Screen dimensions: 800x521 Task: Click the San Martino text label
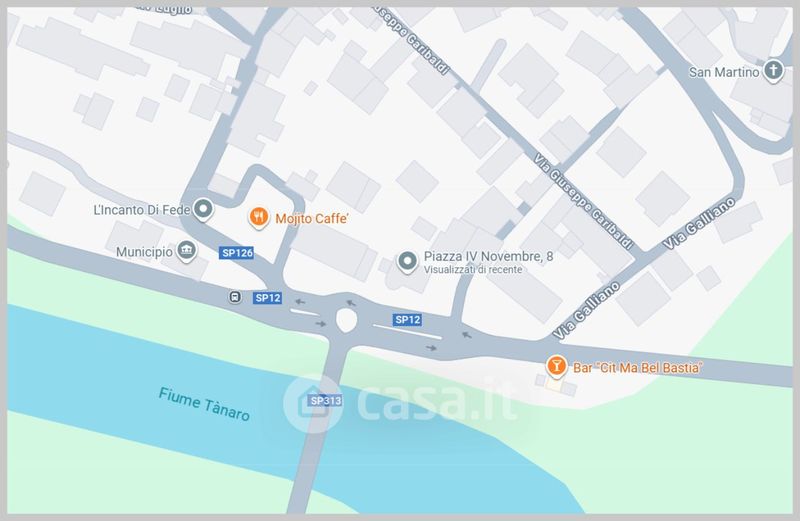click(724, 72)
